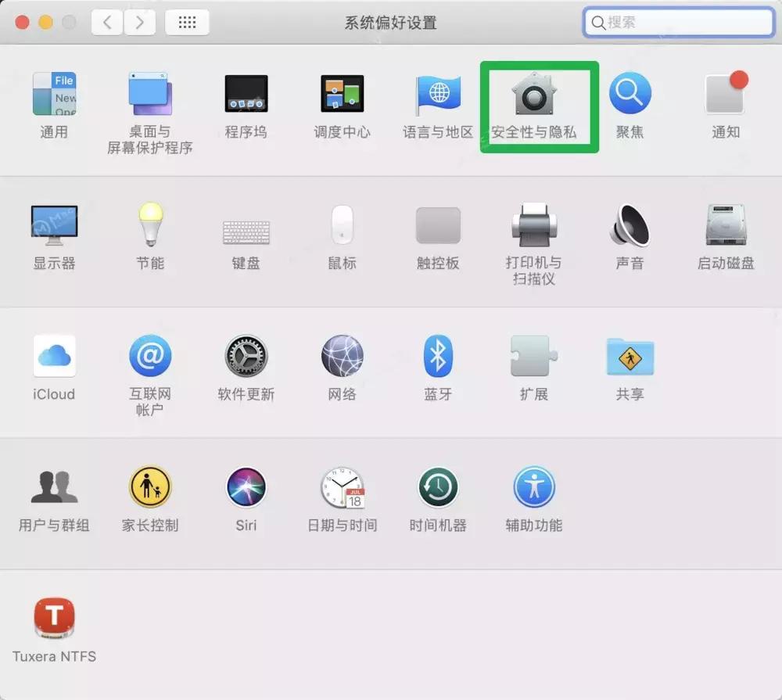Open 键盘 settings
The width and height of the screenshot is (782, 700).
point(246,227)
